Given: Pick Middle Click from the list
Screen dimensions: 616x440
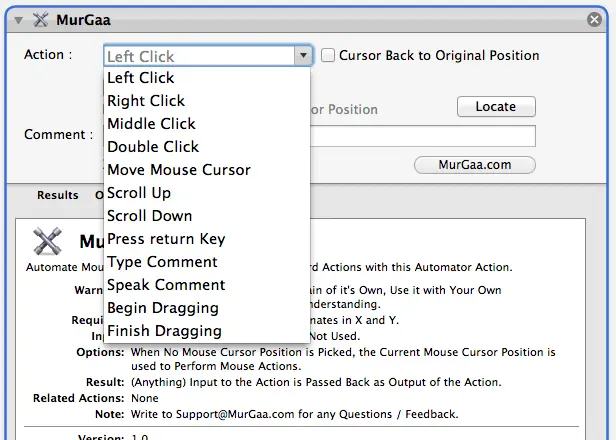Looking at the screenshot, I should [x=151, y=124].
